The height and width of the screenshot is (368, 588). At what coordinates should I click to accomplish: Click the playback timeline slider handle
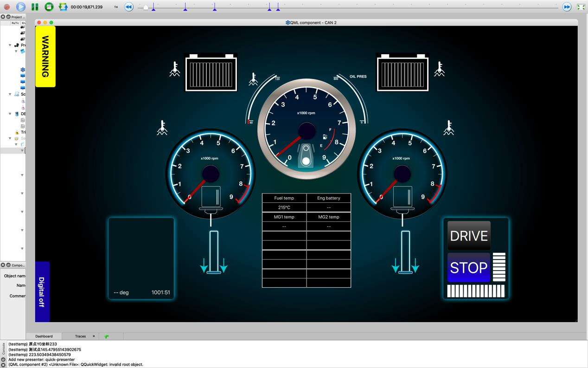(146, 7)
